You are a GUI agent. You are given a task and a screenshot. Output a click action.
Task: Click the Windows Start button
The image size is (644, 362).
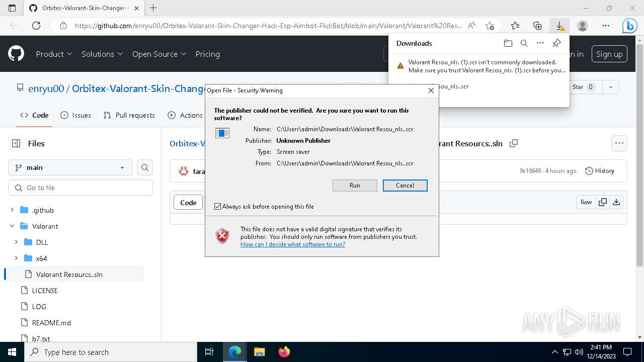[12, 352]
